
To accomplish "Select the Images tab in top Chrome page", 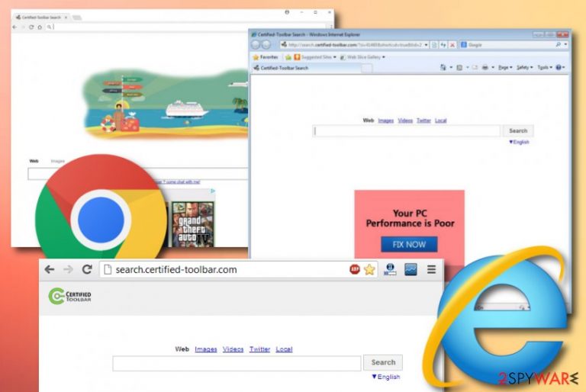I will 57,161.
